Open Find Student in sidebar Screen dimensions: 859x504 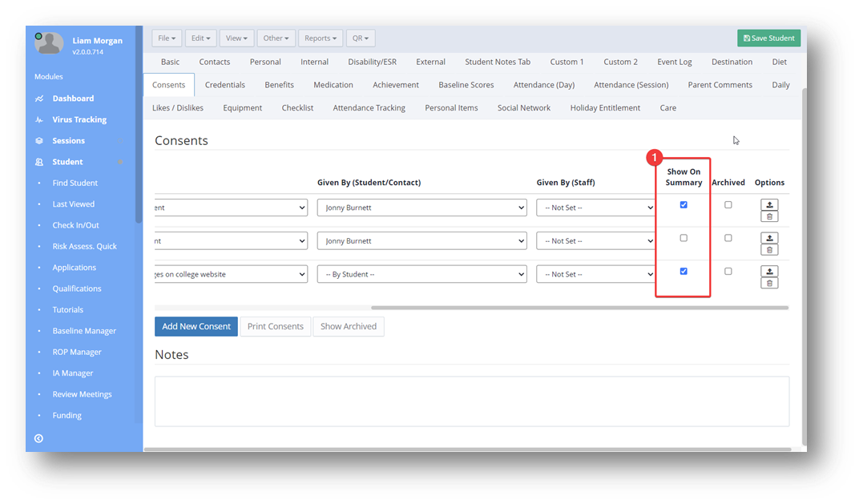coord(75,183)
